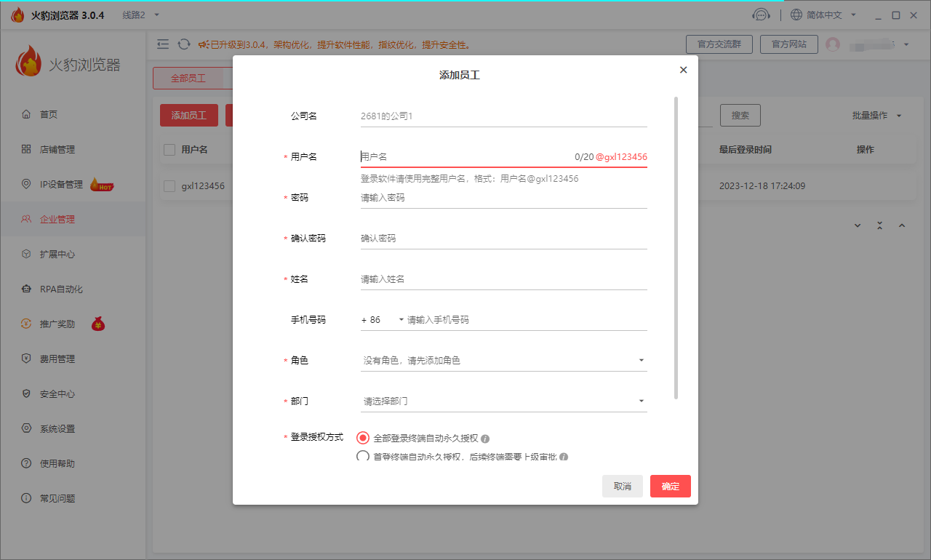Click the info icon beside first authorization option
Image resolution: width=931 pixels, height=560 pixels.
(485, 439)
